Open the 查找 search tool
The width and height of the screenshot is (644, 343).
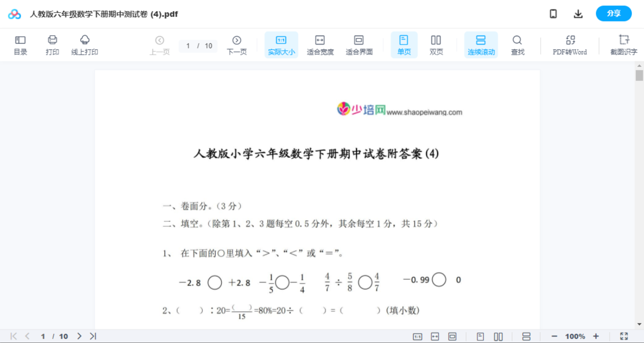(517, 45)
